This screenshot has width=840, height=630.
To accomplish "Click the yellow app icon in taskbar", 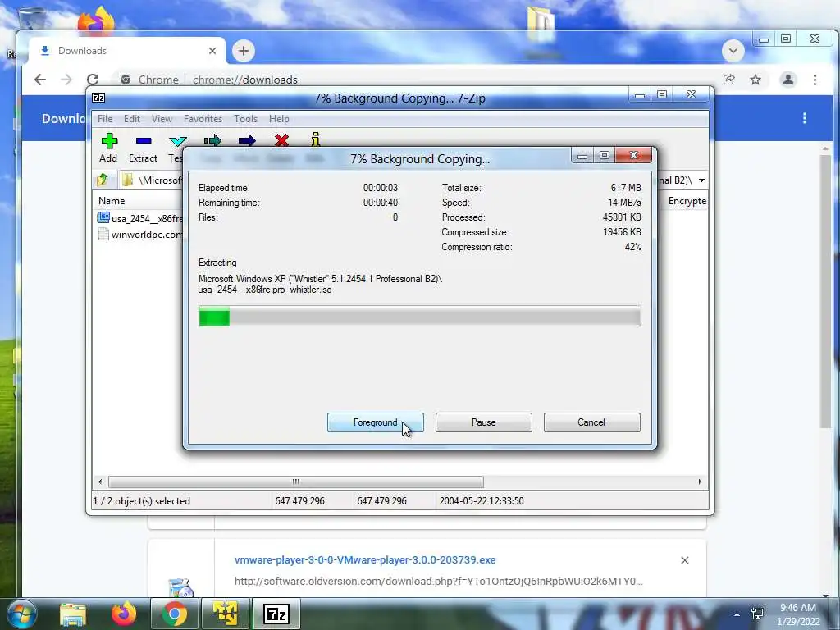I will [x=225, y=614].
